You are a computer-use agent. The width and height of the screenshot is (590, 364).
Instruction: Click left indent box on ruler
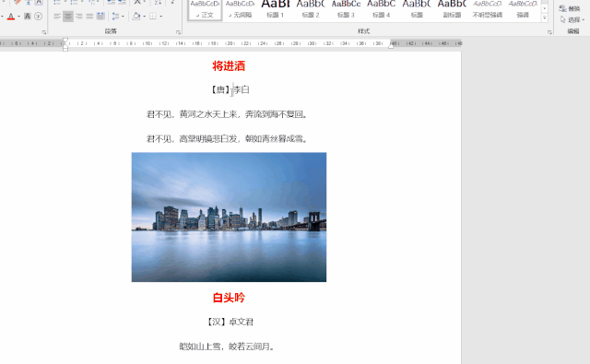click(x=65, y=49)
